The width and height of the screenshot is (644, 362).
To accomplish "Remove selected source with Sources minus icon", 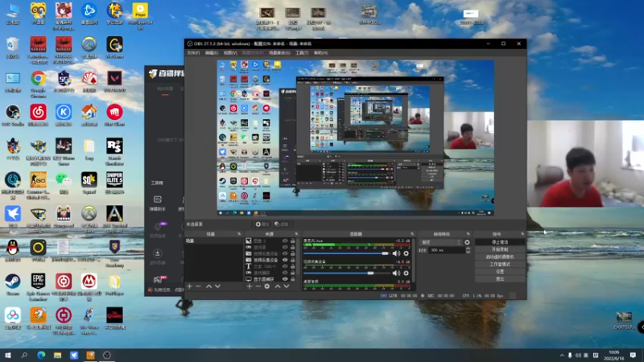I will (x=258, y=286).
